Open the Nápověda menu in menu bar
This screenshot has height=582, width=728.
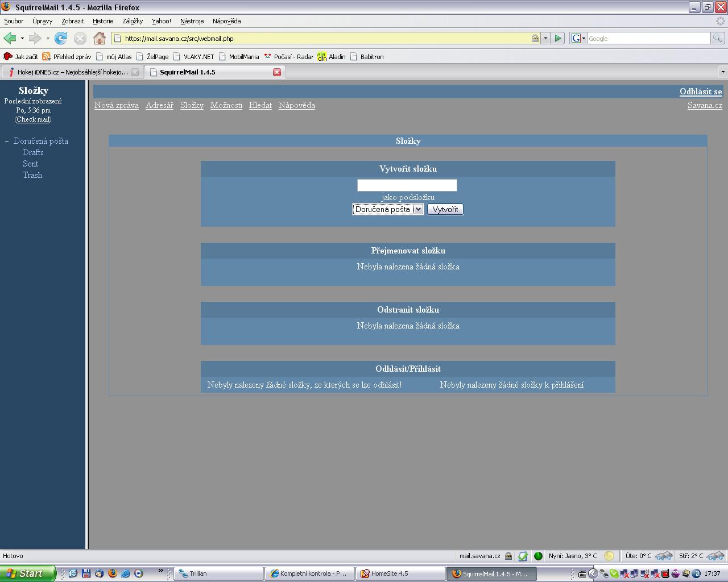pyautogui.click(x=226, y=21)
